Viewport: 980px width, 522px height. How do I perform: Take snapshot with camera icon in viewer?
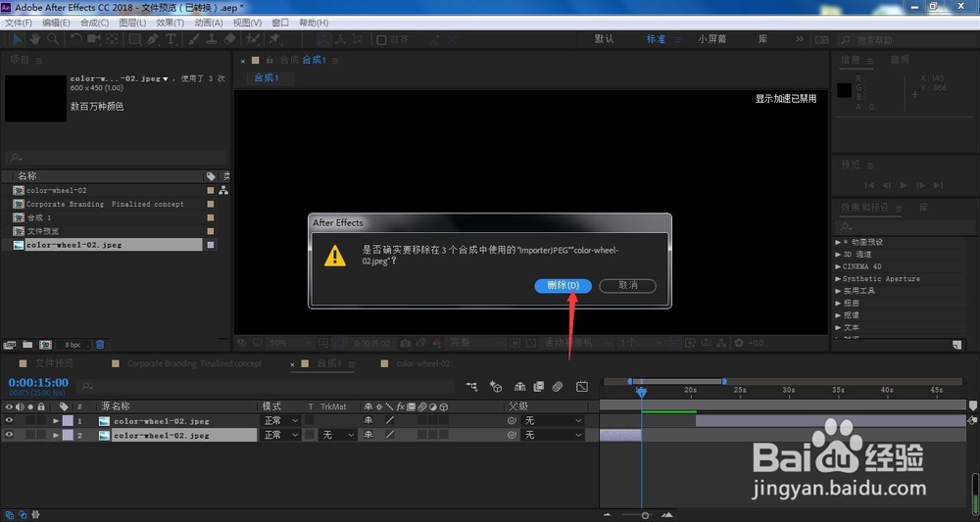pos(406,343)
